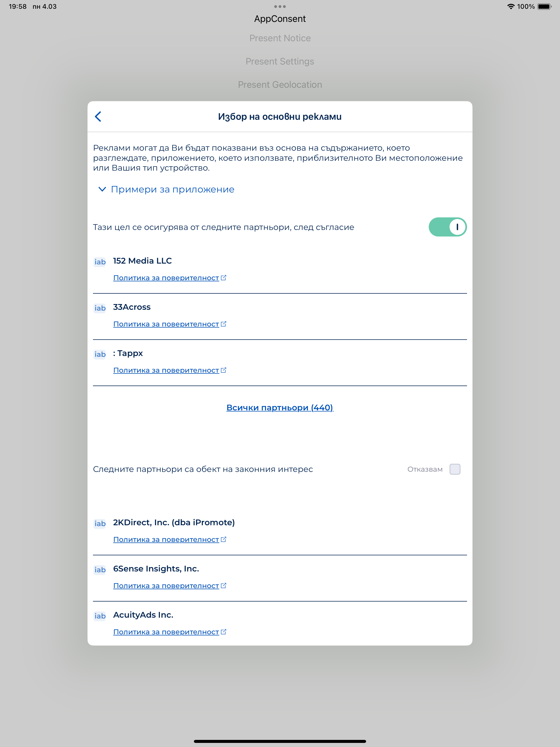
Task: Click iab badge beside 2KDirect, Inc.
Action: 100,523
